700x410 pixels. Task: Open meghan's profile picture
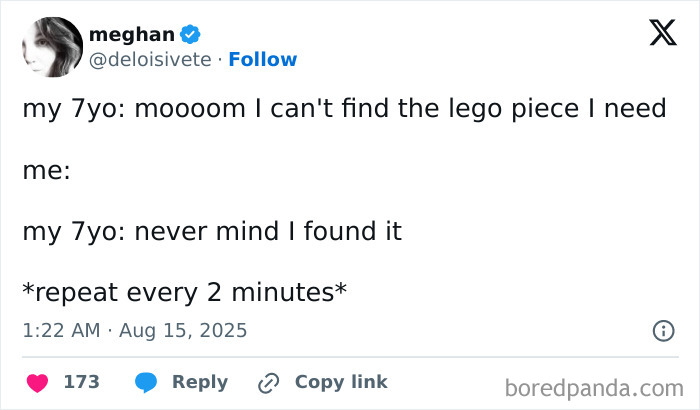coord(51,46)
